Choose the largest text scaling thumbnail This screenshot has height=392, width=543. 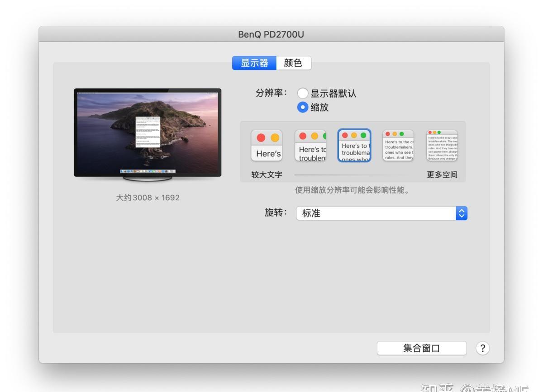[x=267, y=146]
